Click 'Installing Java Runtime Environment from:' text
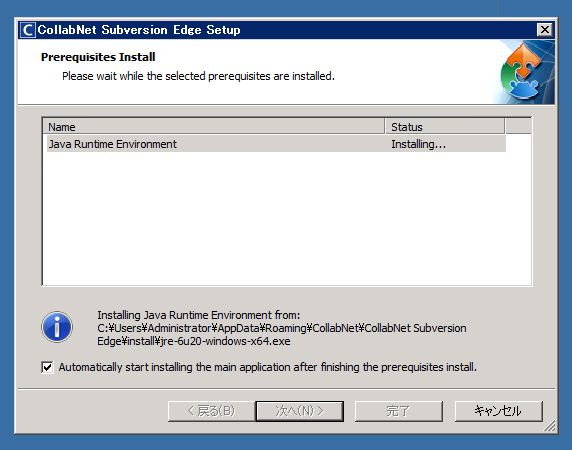Image resolution: width=572 pixels, height=450 pixels. pyautogui.click(x=198, y=315)
